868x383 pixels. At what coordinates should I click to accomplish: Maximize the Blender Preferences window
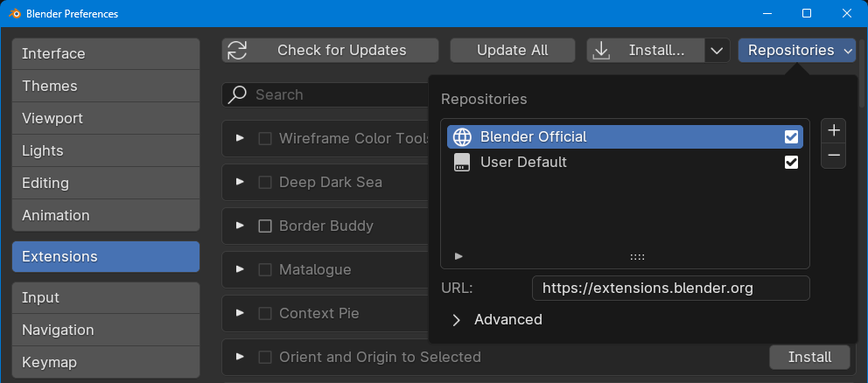point(807,13)
